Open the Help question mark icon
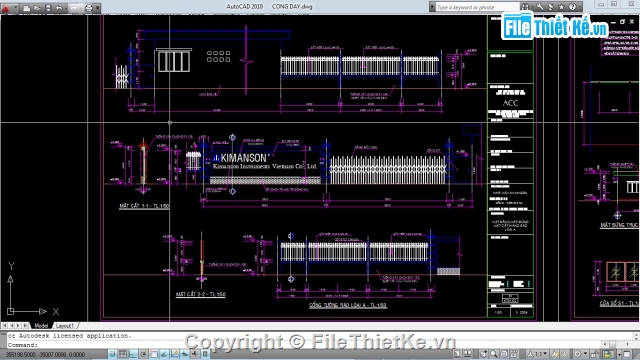The height and width of the screenshot is (360, 640). [572, 7]
